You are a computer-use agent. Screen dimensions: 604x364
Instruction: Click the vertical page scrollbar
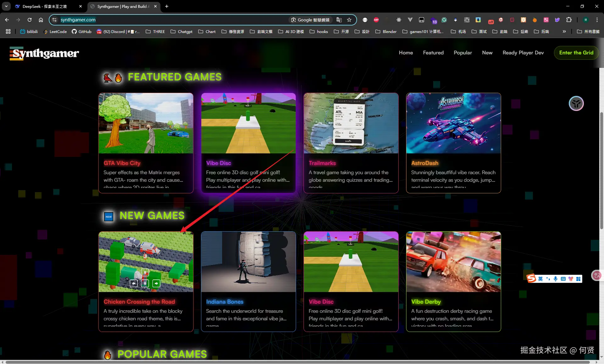click(601, 170)
